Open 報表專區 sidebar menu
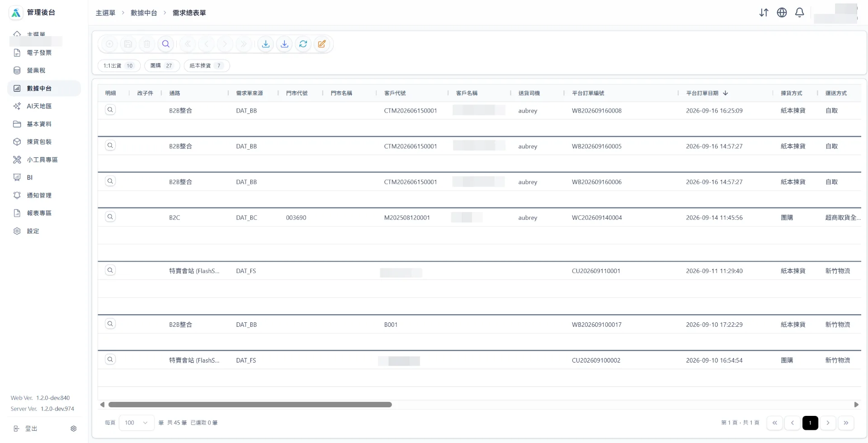The width and height of the screenshot is (868, 443). [x=44, y=213]
